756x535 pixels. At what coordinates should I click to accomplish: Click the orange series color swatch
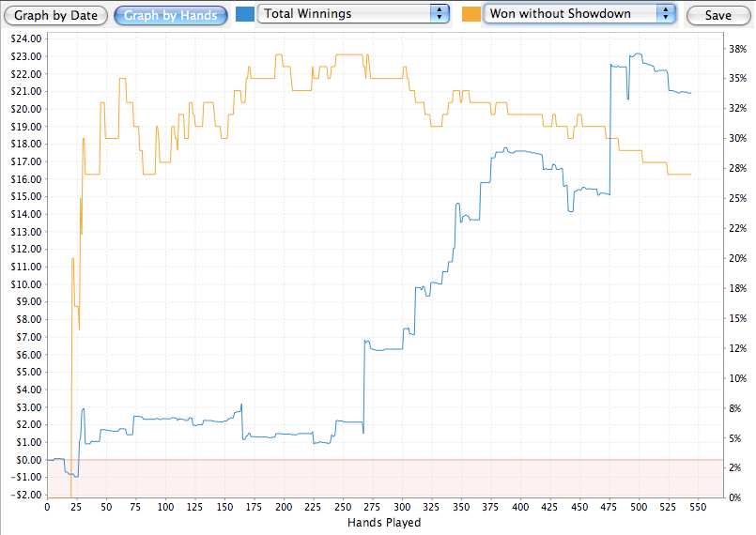(471, 13)
